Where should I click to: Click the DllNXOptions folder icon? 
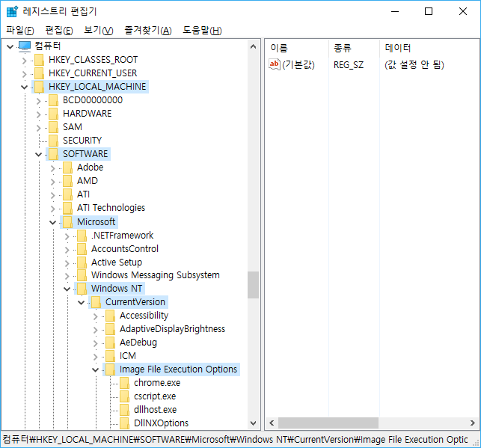coord(124,423)
